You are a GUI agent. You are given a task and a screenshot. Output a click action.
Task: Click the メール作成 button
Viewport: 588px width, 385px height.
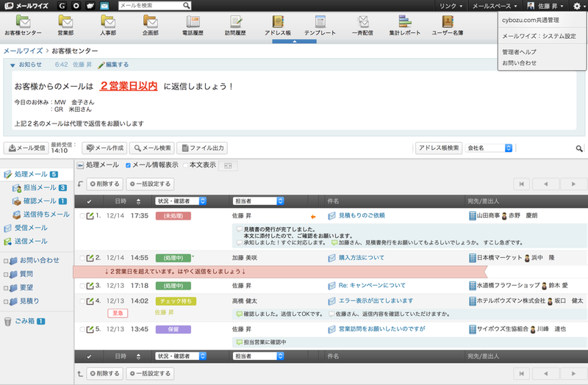coord(104,148)
